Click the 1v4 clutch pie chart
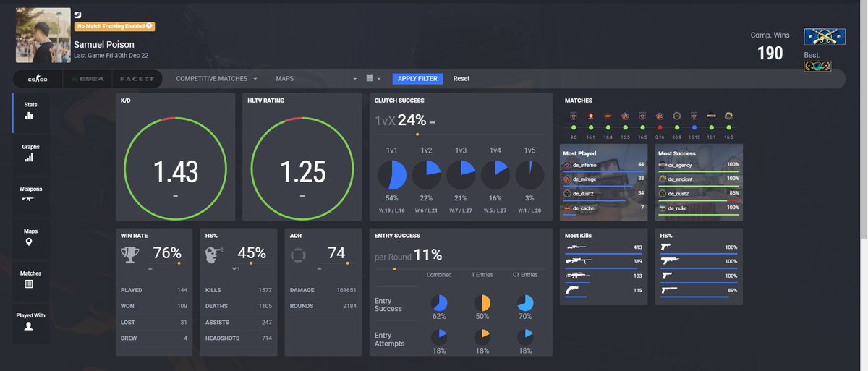 (495, 175)
